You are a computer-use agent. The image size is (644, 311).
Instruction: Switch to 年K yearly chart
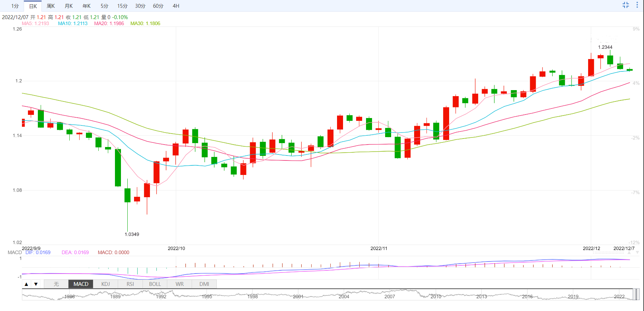click(87, 6)
